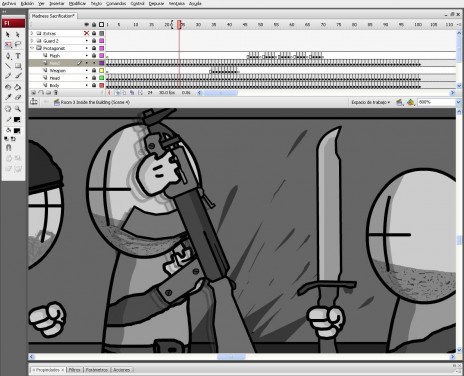Switch to the Parámetros panel tab

97,370
